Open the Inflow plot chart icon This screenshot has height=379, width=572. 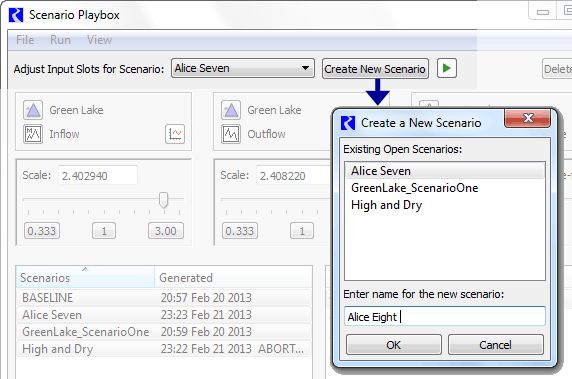pos(175,134)
